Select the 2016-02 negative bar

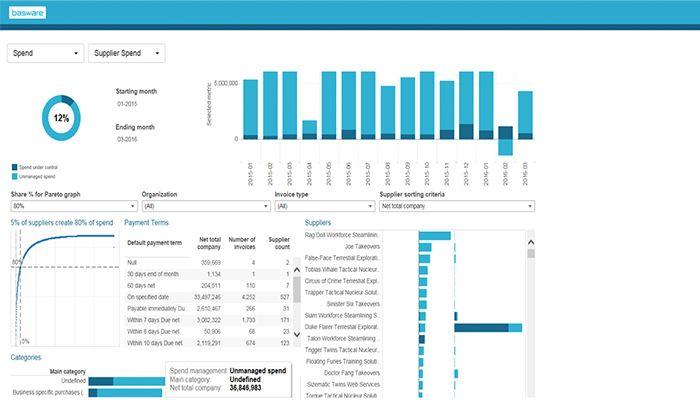click(x=505, y=147)
